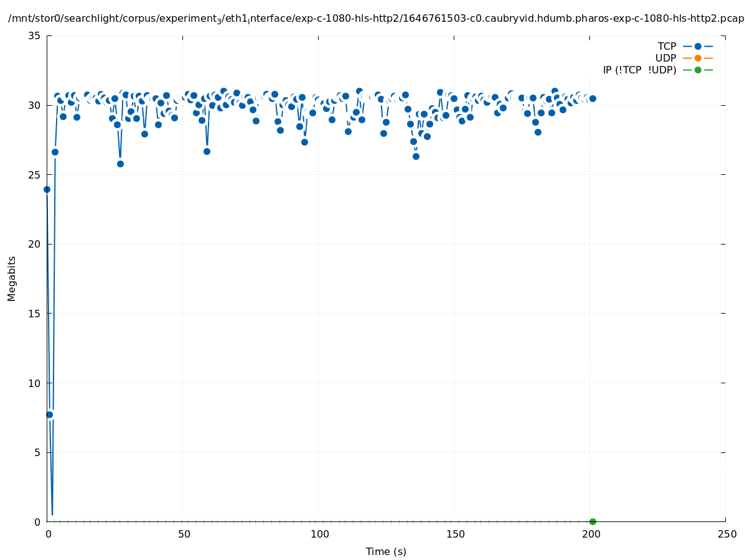Click the 150 tick label on x-axis
This screenshot has height=560, width=745.
455,534
